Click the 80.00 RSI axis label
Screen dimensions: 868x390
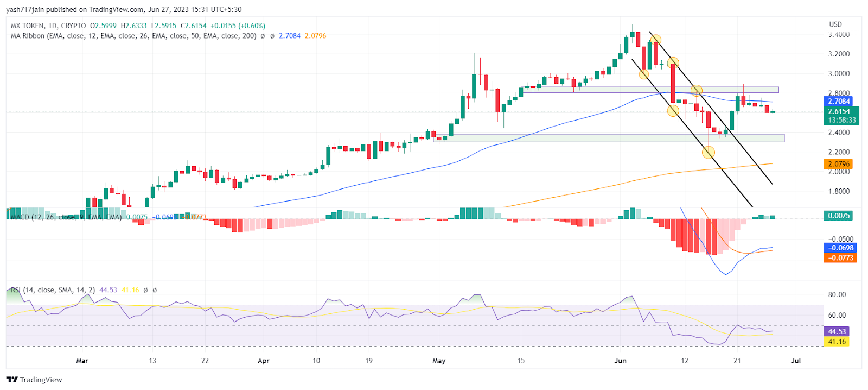(837, 295)
